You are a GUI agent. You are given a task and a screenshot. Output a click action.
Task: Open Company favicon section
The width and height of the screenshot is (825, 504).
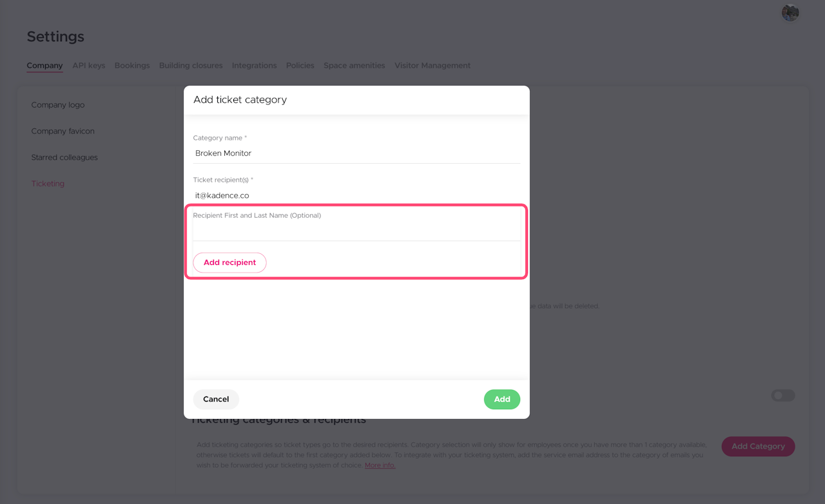click(63, 131)
